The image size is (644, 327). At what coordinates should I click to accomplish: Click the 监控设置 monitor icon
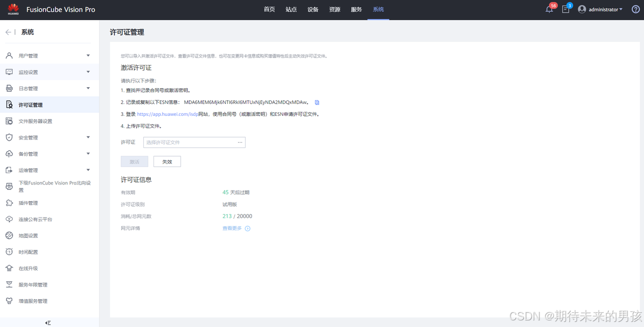click(x=9, y=72)
